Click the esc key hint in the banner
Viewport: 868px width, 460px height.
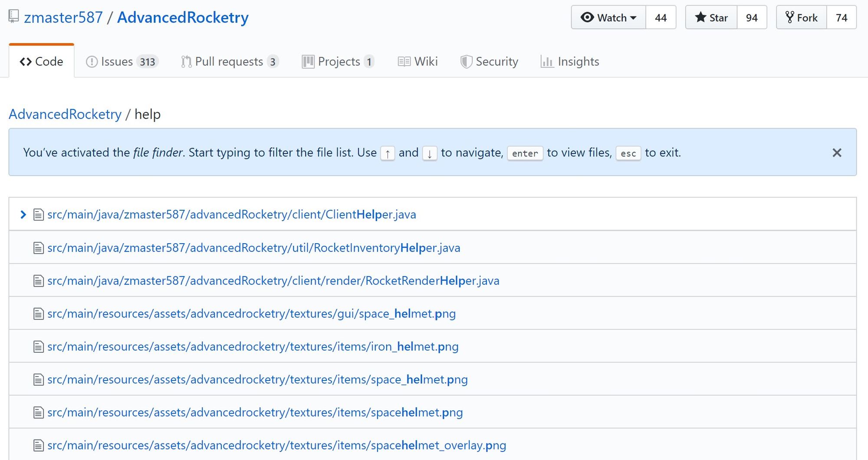[x=628, y=153]
